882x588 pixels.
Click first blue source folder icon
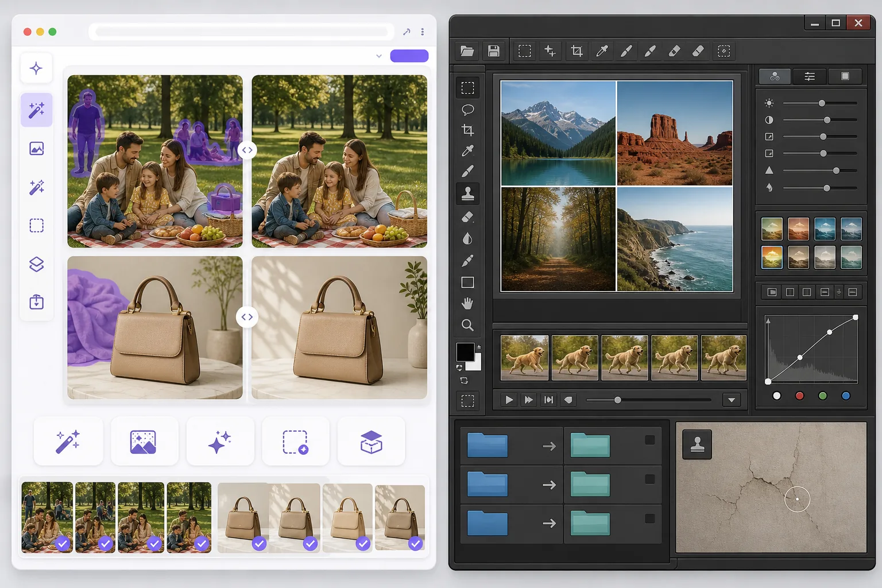coord(488,445)
